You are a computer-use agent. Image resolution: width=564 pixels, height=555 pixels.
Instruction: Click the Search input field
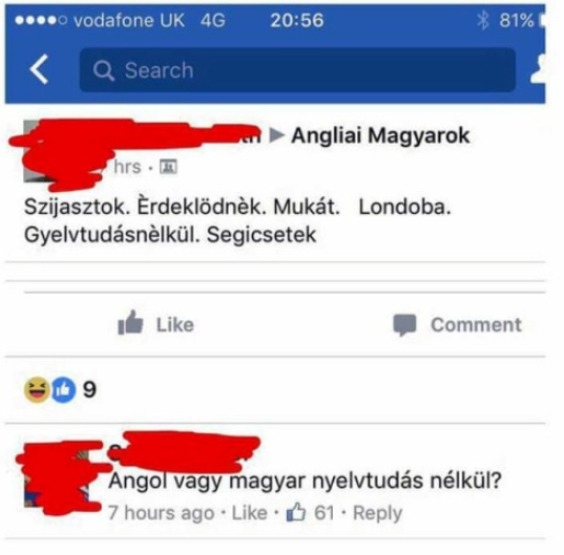pos(297,70)
